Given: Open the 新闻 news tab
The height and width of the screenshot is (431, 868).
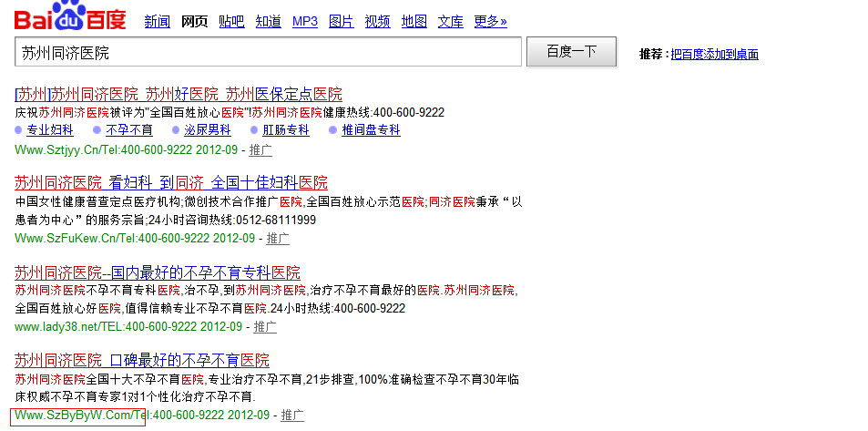Looking at the screenshot, I should [x=157, y=21].
